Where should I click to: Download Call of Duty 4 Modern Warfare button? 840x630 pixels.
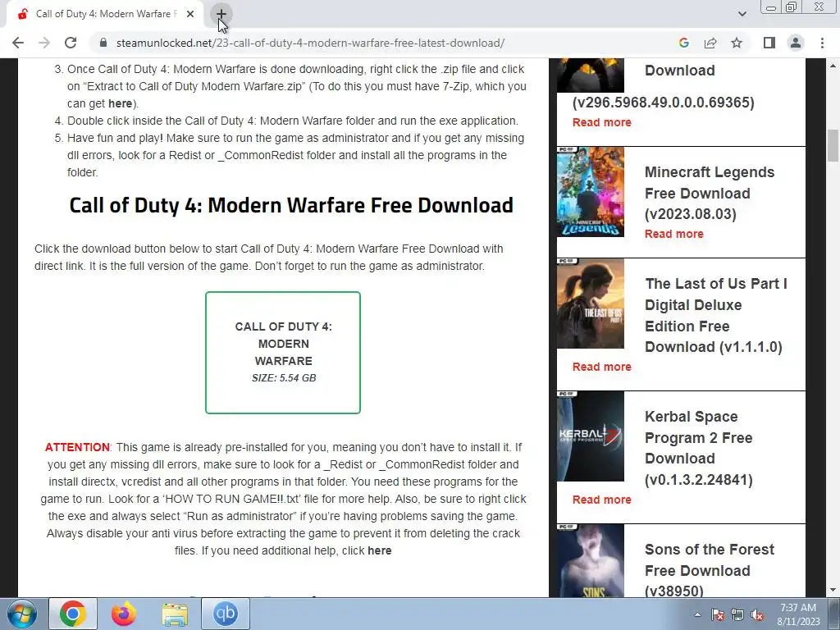pyautogui.click(x=283, y=353)
